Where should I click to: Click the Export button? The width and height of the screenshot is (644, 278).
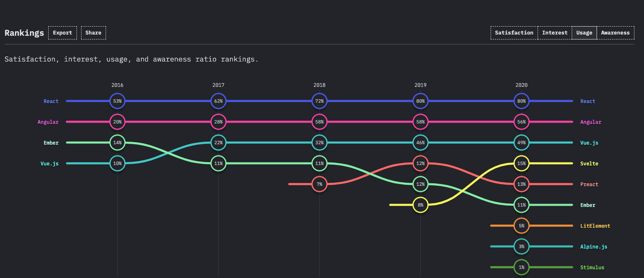coord(62,32)
